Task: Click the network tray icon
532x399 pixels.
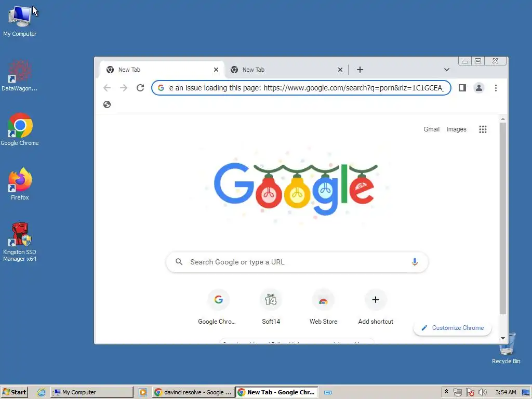Action: (x=457, y=392)
